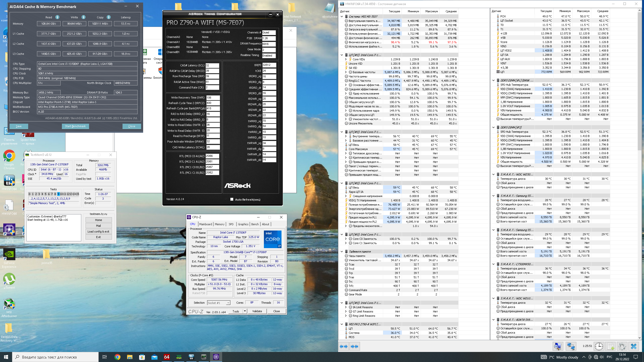Screen dimensions: 644x362
Task: Select test number 0 in TestMem5
Action: (29, 194)
